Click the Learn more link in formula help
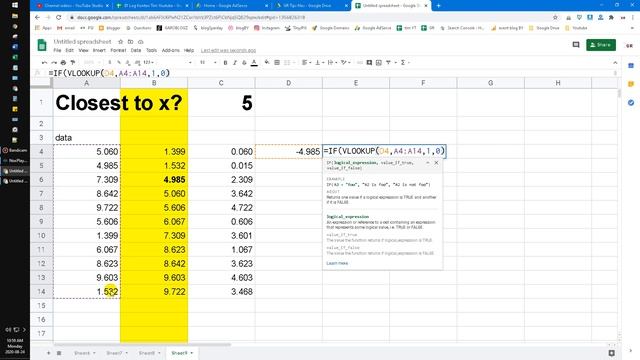The image size is (640, 360). click(337, 263)
